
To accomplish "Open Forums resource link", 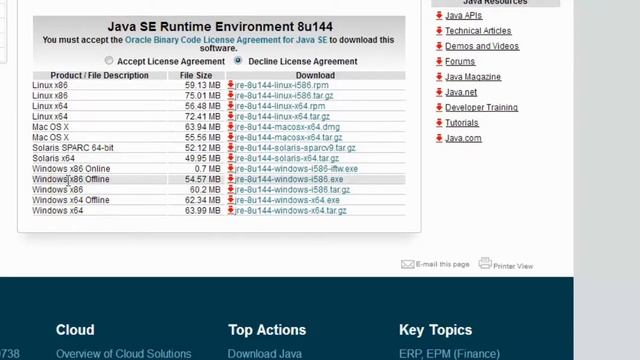I will [460, 62].
